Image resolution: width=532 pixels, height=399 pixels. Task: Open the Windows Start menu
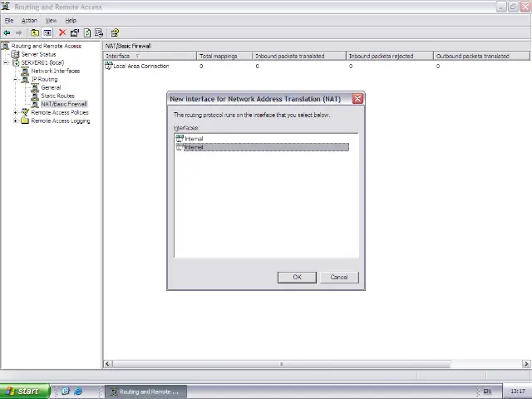click(x=24, y=392)
